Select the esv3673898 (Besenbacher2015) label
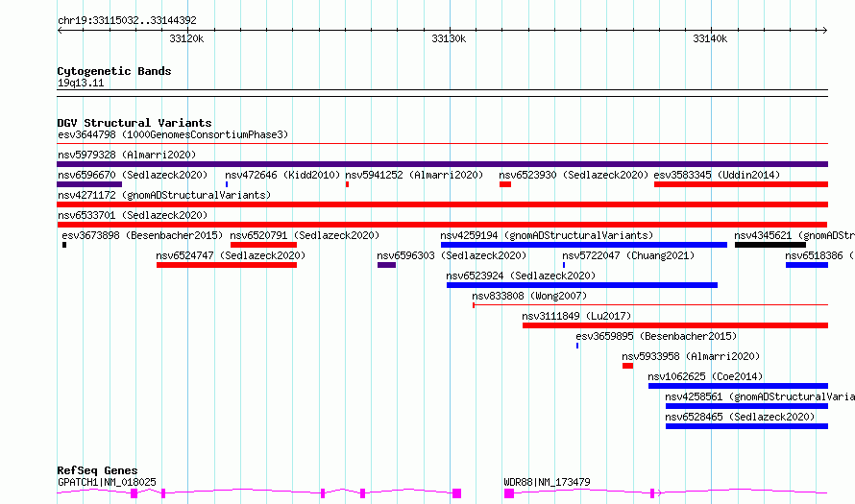 click(142, 235)
